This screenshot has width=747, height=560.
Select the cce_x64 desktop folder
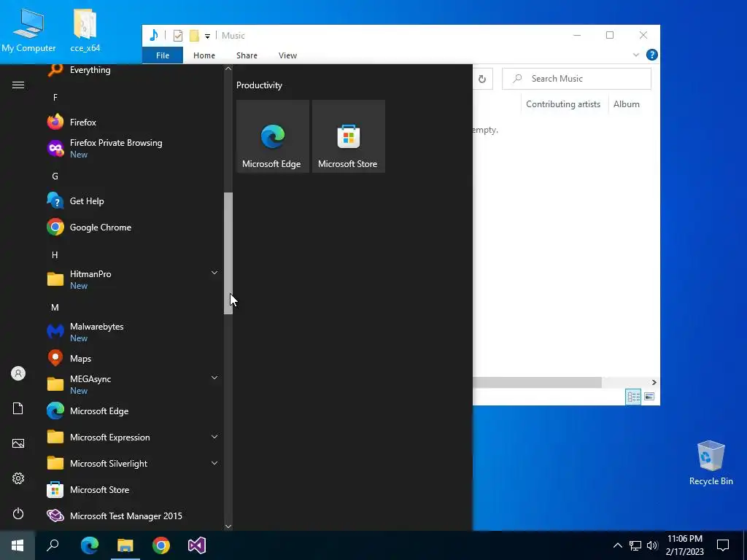click(x=85, y=30)
